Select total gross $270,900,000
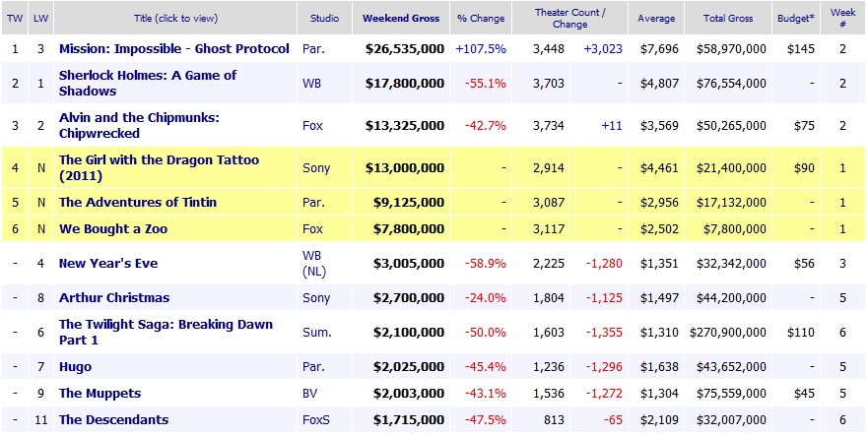This screenshot has height=436, width=868. click(x=728, y=332)
